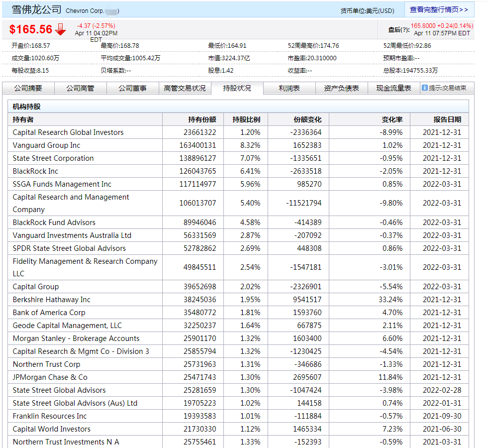Click BlackRock Inc holder name

pos(35,171)
